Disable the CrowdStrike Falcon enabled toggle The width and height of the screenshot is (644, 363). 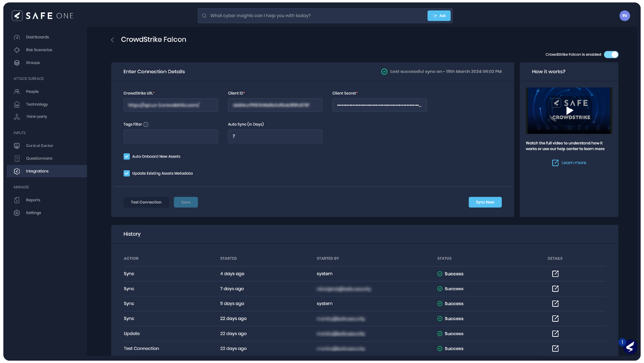pyautogui.click(x=611, y=54)
